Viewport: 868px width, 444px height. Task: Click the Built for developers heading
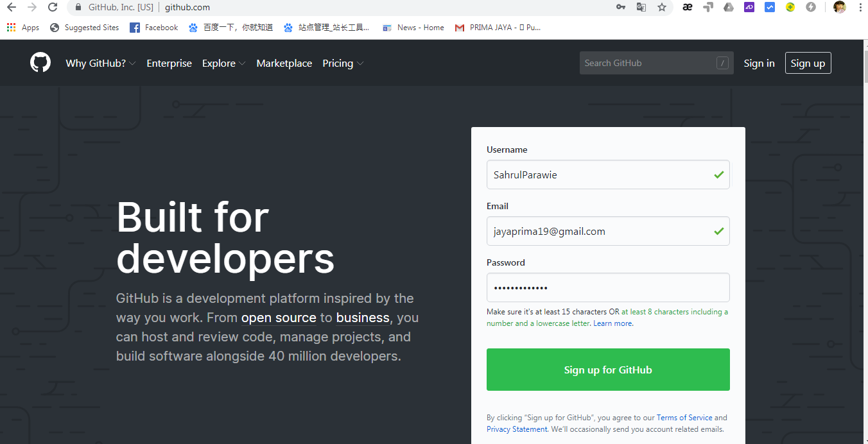pos(225,237)
